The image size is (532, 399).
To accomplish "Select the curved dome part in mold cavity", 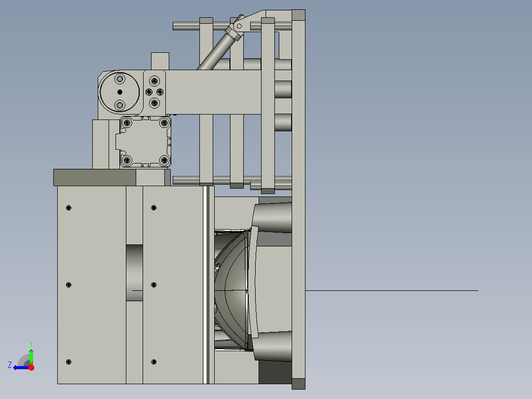I will click(232, 290).
